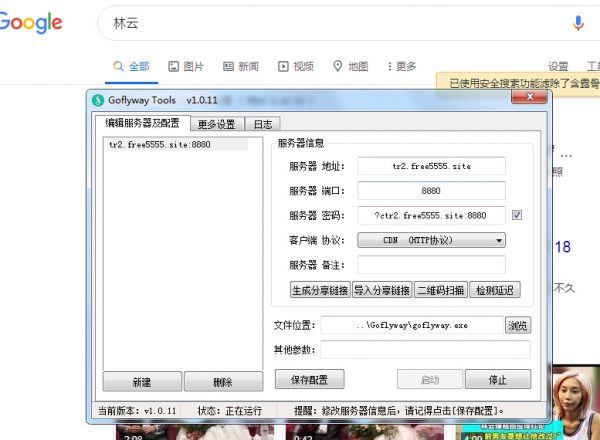This screenshot has width=600, height=440.
Task: Open the 新闻 news search tab
Action: pos(241,67)
